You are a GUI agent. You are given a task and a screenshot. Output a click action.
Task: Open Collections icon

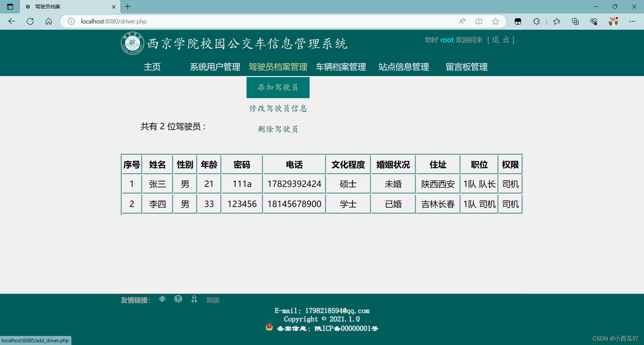(x=575, y=21)
